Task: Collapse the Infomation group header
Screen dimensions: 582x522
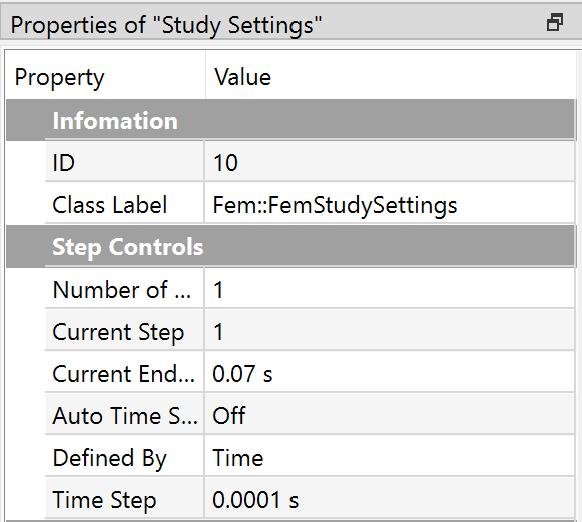Action: tap(290, 120)
